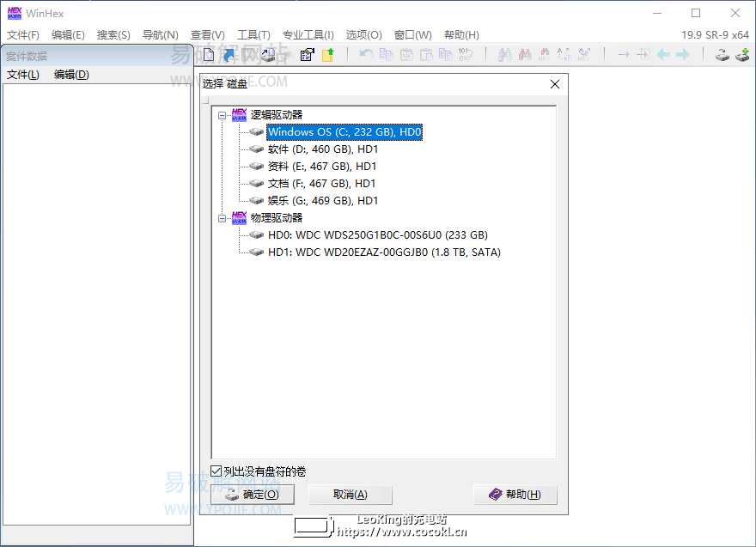Image resolution: width=756 pixels, height=547 pixels.
Task: Click the arrow-into-page navigation toolbar icon
Action: pyautogui.click(x=643, y=54)
